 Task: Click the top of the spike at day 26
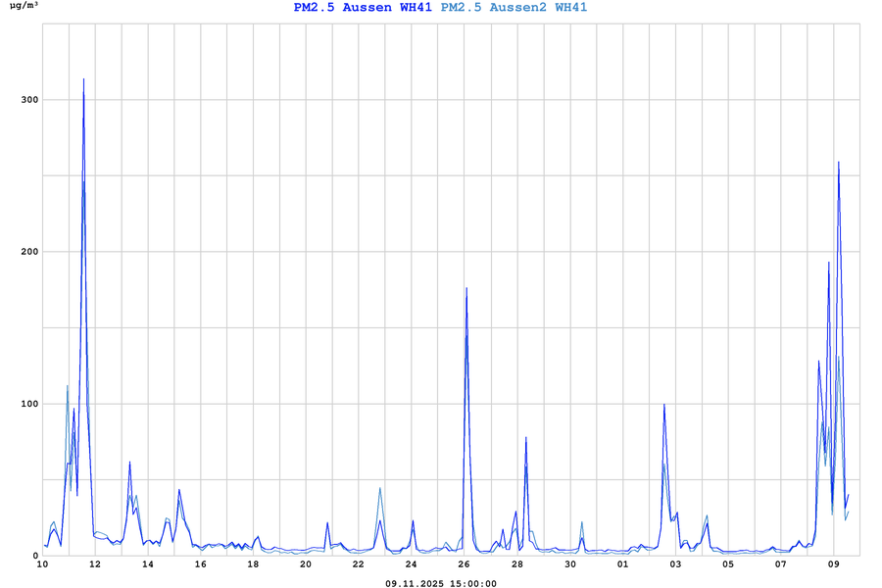pyautogui.click(x=466, y=289)
